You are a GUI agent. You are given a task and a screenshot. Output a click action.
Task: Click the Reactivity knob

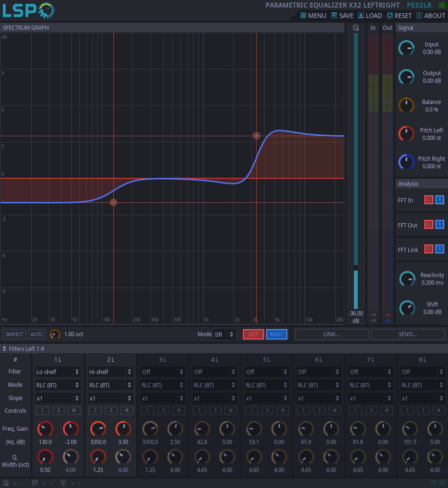coord(407,279)
